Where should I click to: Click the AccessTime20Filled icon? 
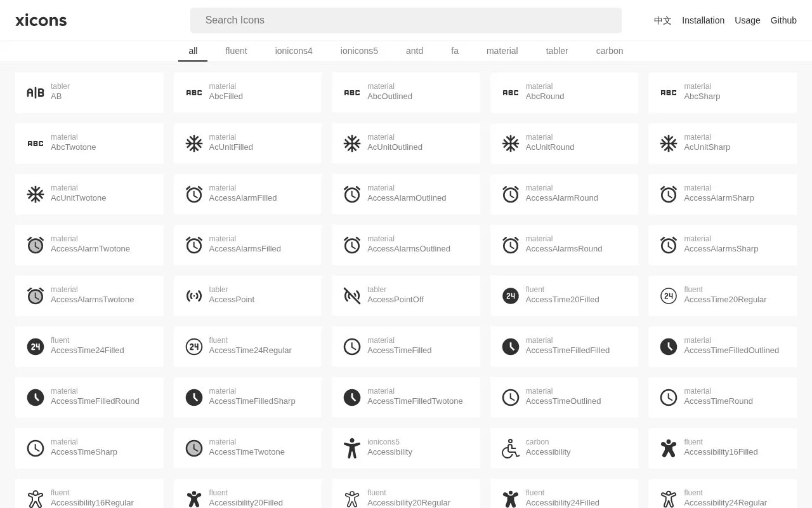(511, 296)
